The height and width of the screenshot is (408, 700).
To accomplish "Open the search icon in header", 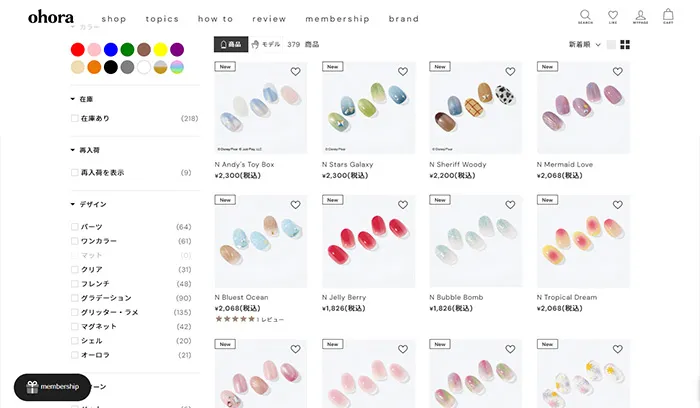I will 585,17.
